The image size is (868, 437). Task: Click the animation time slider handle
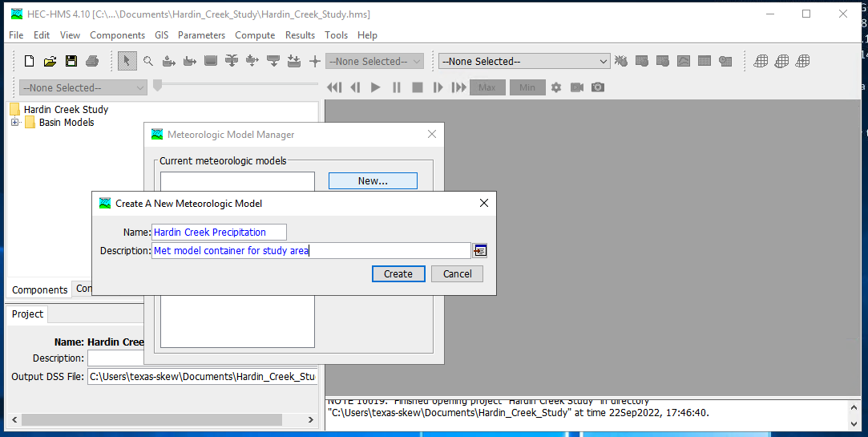coord(158,85)
